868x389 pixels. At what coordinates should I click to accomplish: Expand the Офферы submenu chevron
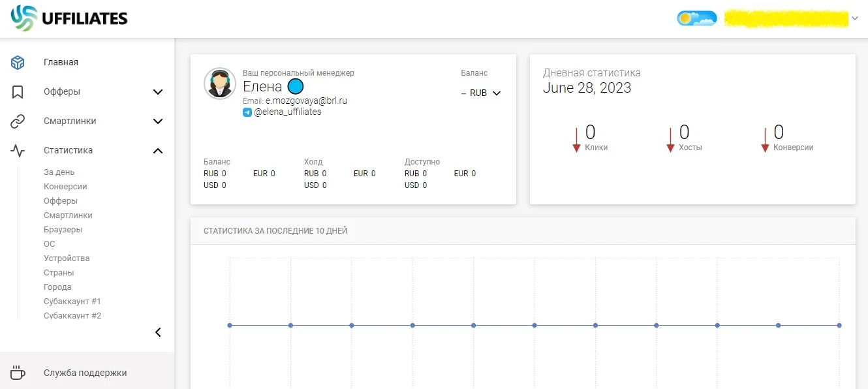click(158, 92)
